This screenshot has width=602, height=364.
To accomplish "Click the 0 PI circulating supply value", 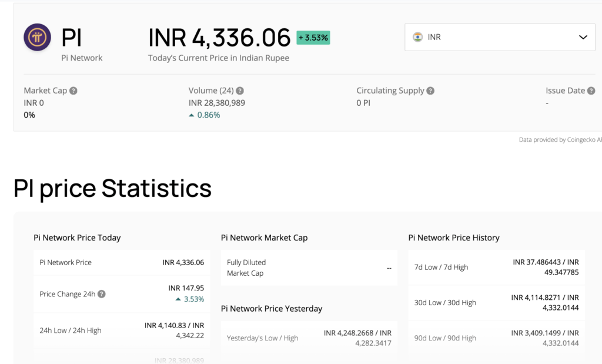I will coord(363,103).
